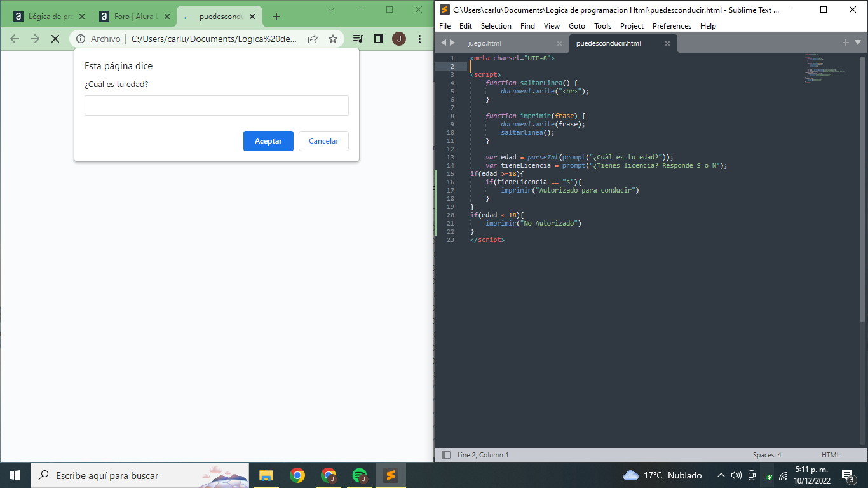Open File Explorer from taskbar
Image resolution: width=868 pixels, height=488 pixels.
[x=266, y=475]
